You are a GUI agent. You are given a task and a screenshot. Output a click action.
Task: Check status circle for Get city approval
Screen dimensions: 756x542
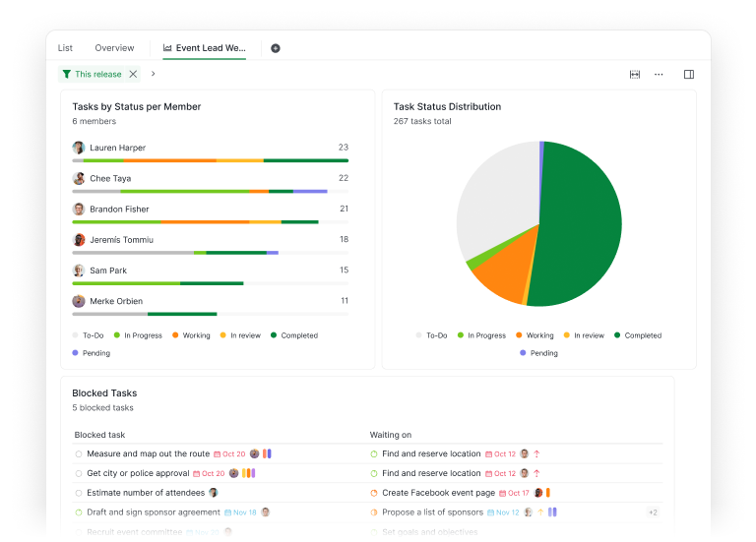[79, 473]
